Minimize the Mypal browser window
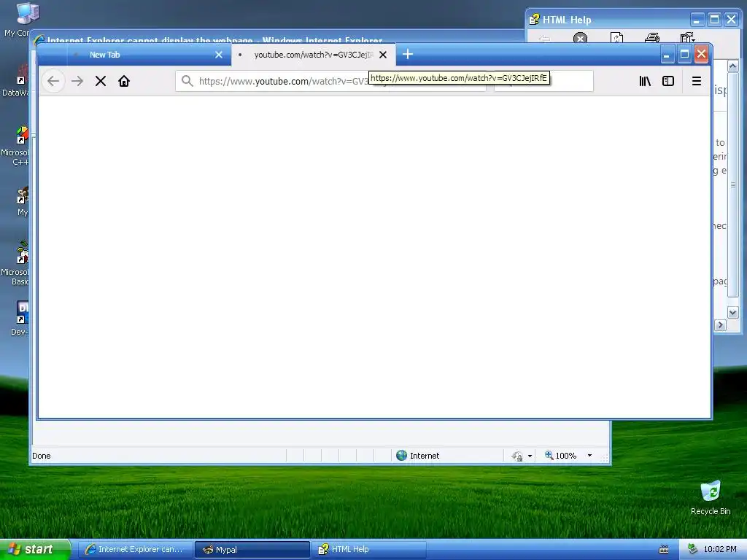This screenshot has width=747, height=560. 667,55
